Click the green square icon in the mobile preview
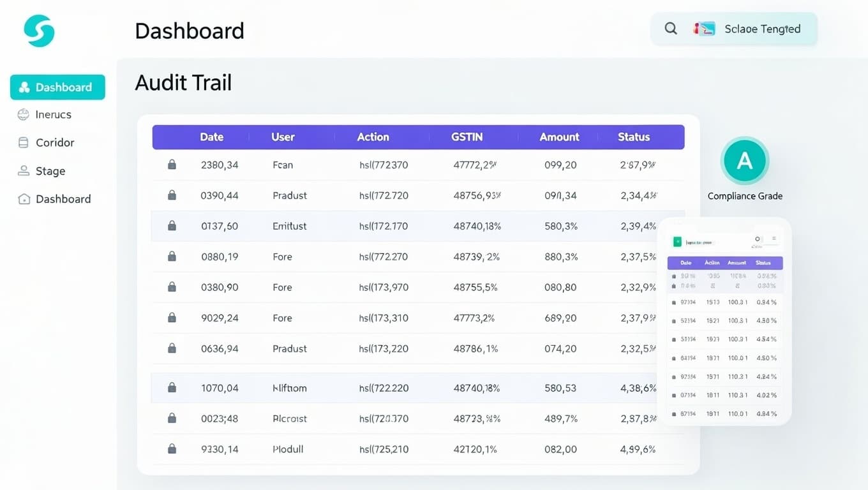The width and height of the screenshot is (868, 490). (x=677, y=242)
